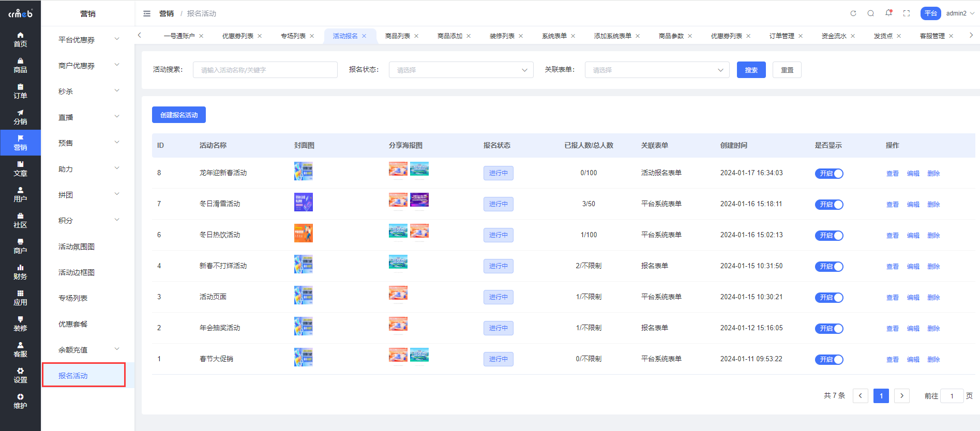Go to previous page arrow in pagination
Image resolution: width=980 pixels, height=431 pixels.
pyautogui.click(x=861, y=396)
